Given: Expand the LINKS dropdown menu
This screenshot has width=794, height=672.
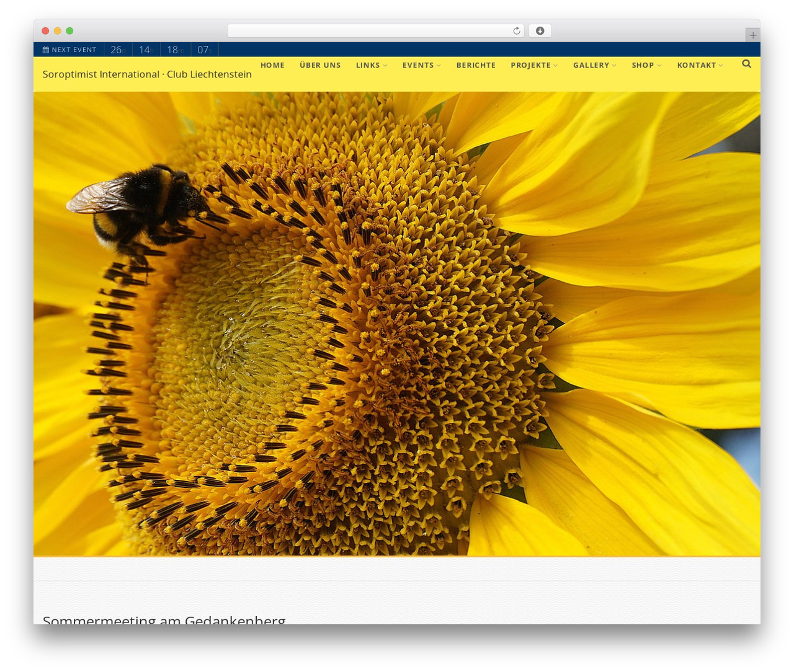Looking at the screenshot, I should coord(372,65).
